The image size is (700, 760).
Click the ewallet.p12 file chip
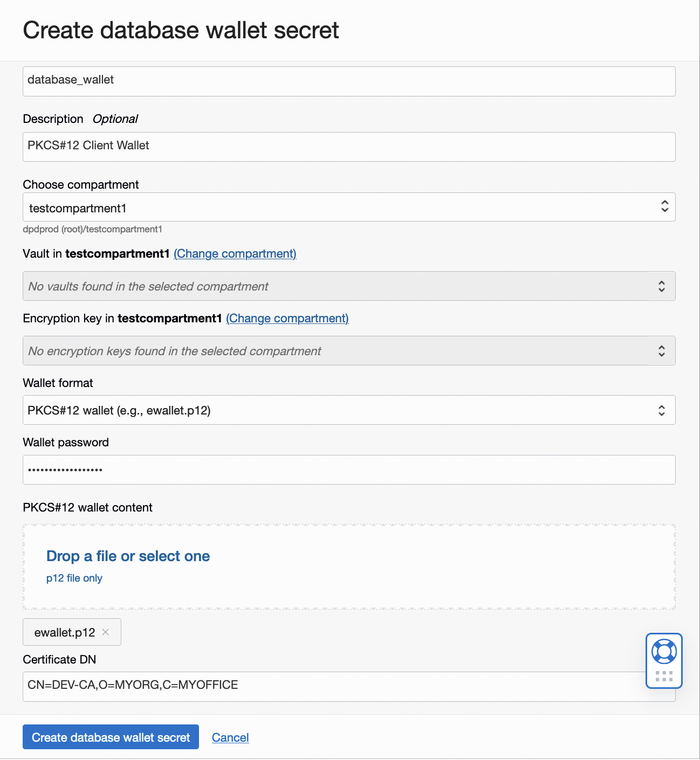[64, 632]
